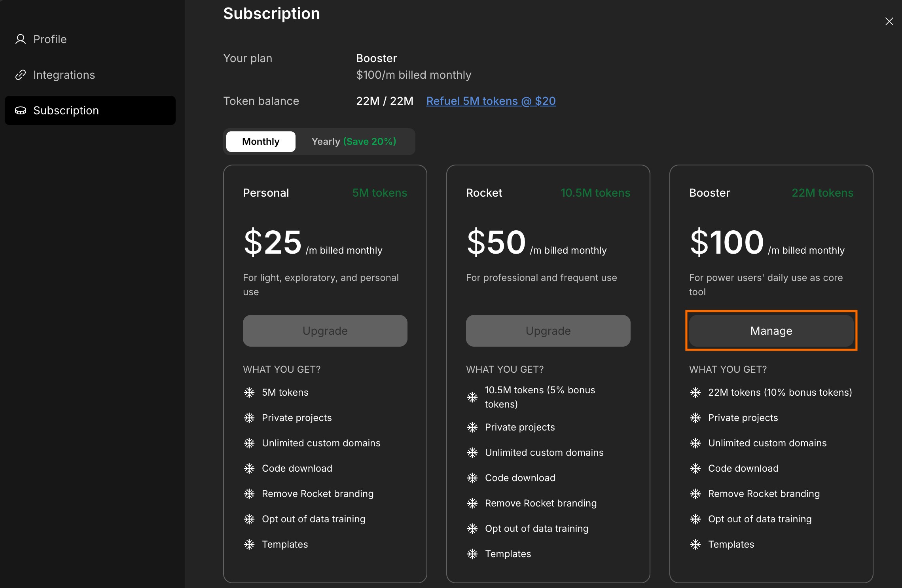
Task: Switch billing to Yearly with 20% savings
Action: [x=354, y=141]
